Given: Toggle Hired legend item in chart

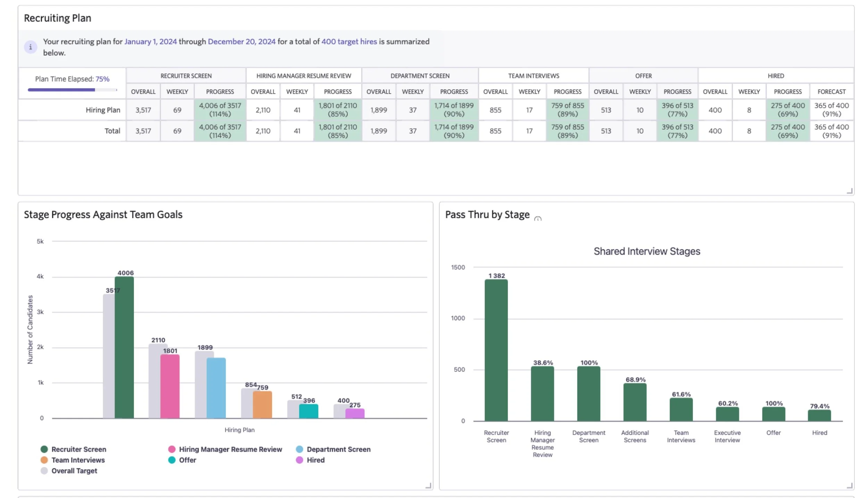Looking at the screenshot, I should tap(310, 460).
